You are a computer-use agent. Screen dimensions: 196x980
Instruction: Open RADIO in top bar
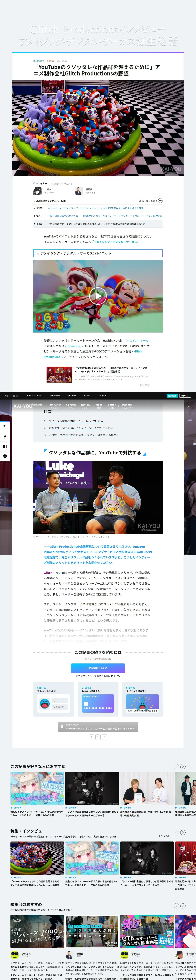coord(88,396)
